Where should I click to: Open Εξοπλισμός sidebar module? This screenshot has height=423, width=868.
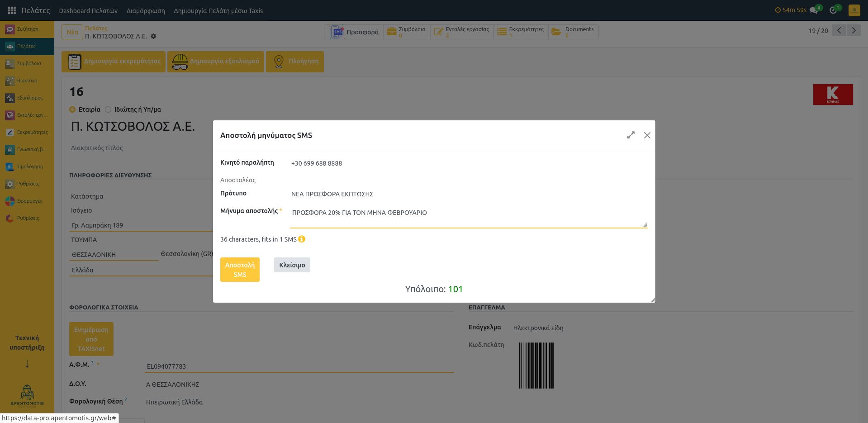click(x=27, y=98)
